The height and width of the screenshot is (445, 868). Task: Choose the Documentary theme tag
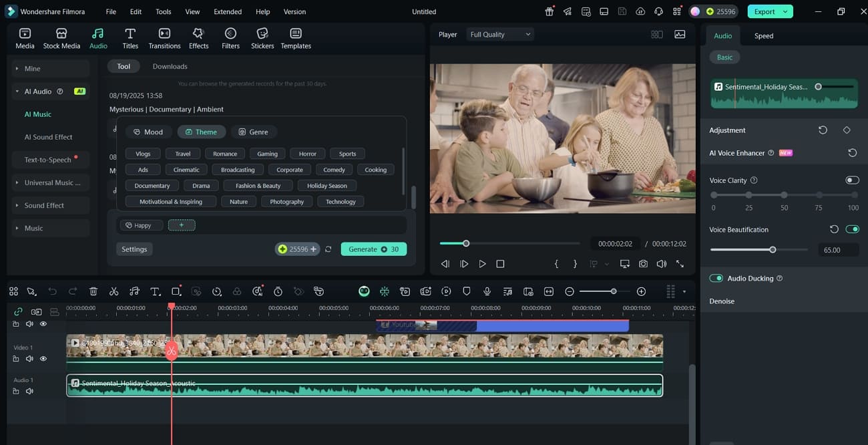point(152,186)
